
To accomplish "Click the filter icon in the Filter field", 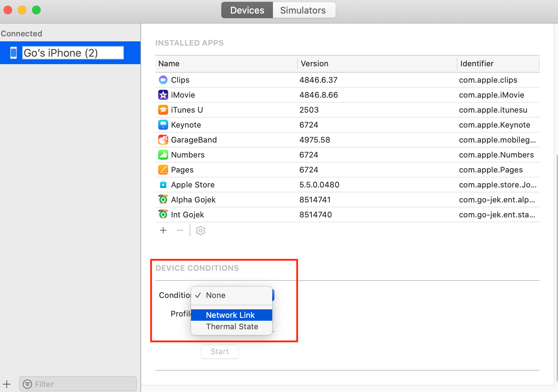I will click(x=27, y=384).
